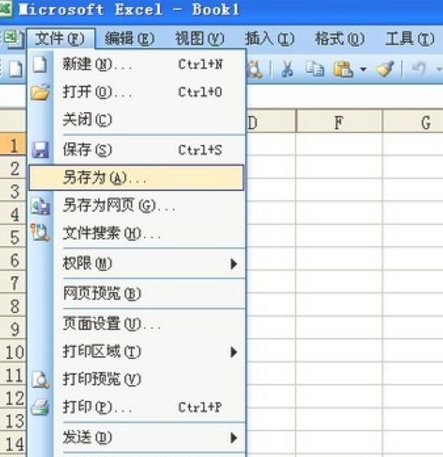
Task: Click the Cut scissors toolbar icon
Action: click(287, 69)
